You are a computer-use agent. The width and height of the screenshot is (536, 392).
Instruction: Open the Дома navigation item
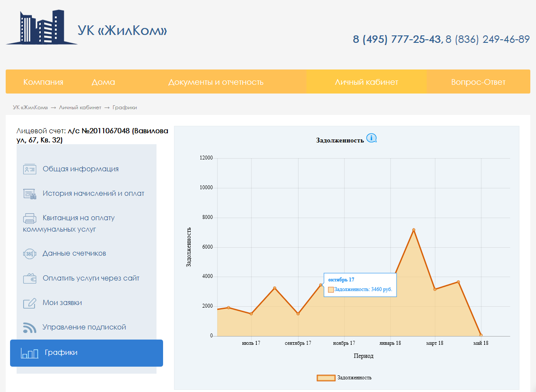tap(104, 82)
